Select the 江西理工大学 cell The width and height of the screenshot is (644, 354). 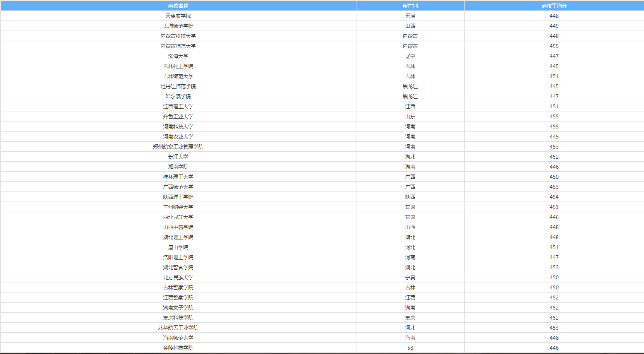coord(178,106)
